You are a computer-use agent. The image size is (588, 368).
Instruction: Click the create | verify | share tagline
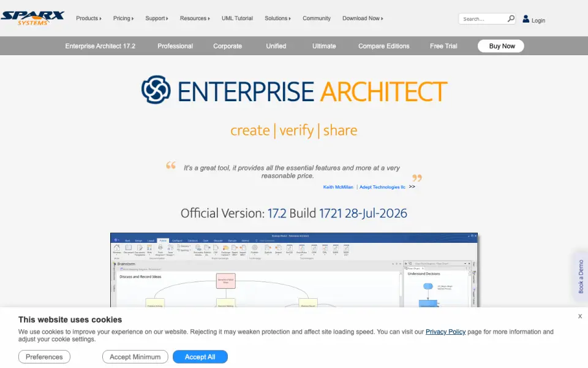(293, 130)
